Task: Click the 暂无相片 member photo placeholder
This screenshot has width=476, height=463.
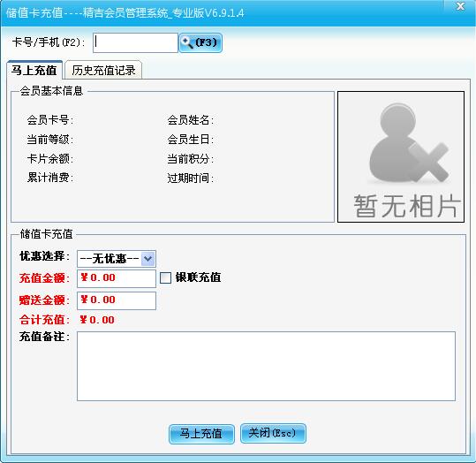Action: coord(401,156)
